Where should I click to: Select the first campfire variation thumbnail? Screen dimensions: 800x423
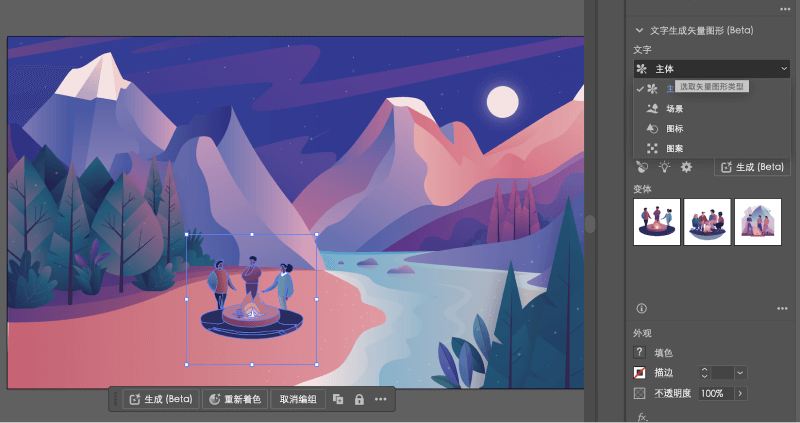(x=657, y=221)
